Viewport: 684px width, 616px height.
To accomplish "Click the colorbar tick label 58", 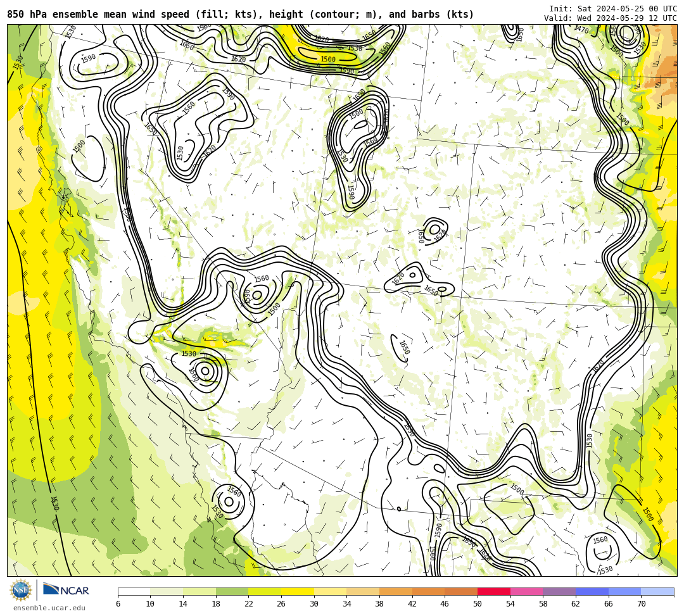I will [x=543, y=604].
